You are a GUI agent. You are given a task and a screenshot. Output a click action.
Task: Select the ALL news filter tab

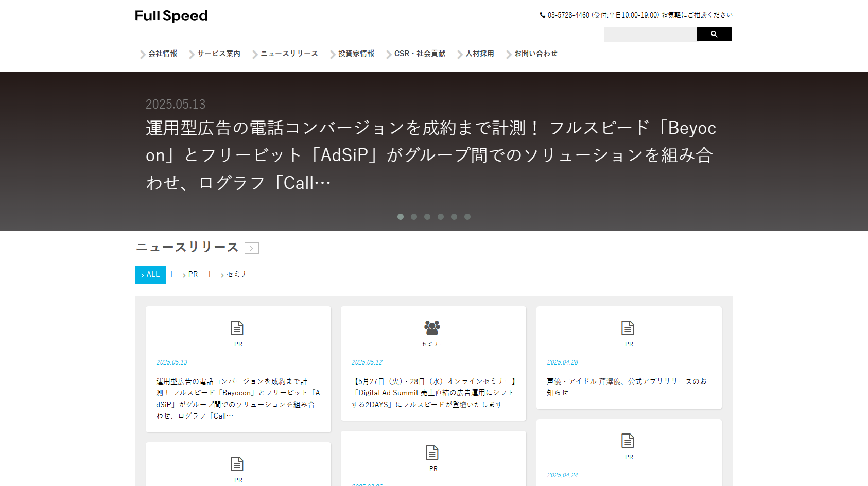tap(150, 275)
